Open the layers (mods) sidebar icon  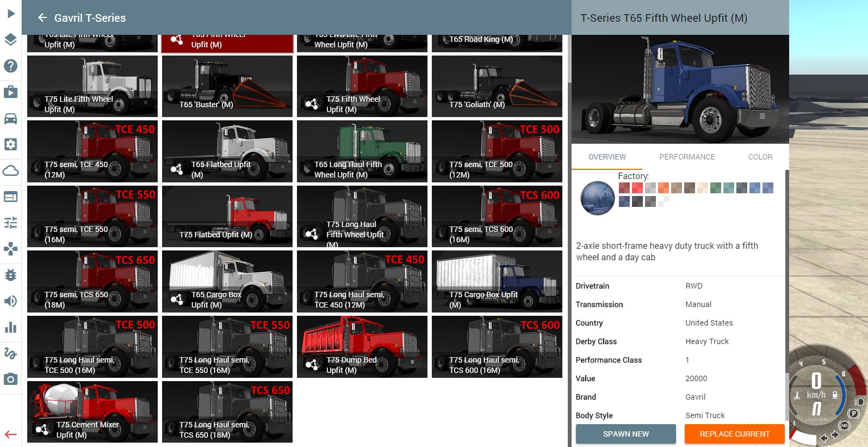click(10, 40)
